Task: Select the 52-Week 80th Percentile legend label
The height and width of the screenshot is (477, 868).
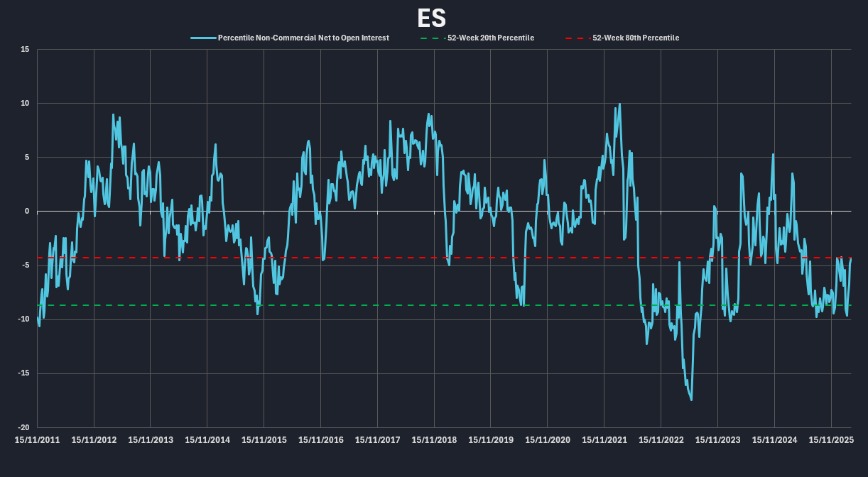Action: [x=636, y=38]
